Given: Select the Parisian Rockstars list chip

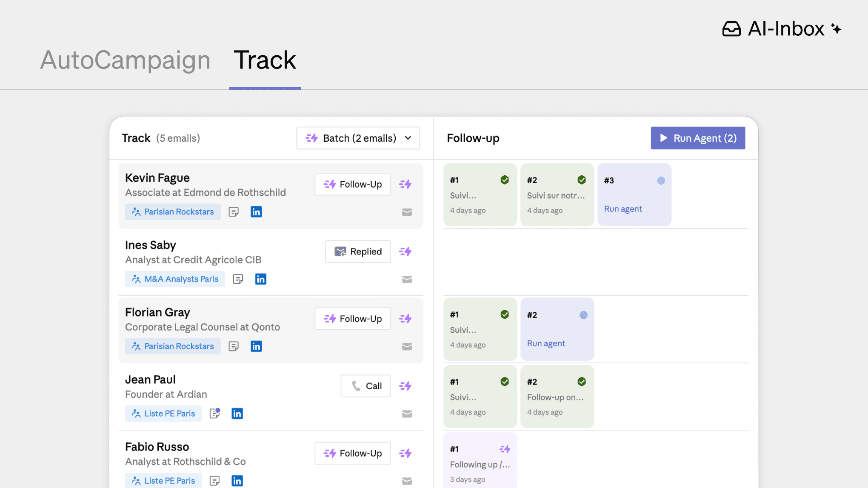Looking at the screenshot, I should pyautogui.click(x=172, y=211).
